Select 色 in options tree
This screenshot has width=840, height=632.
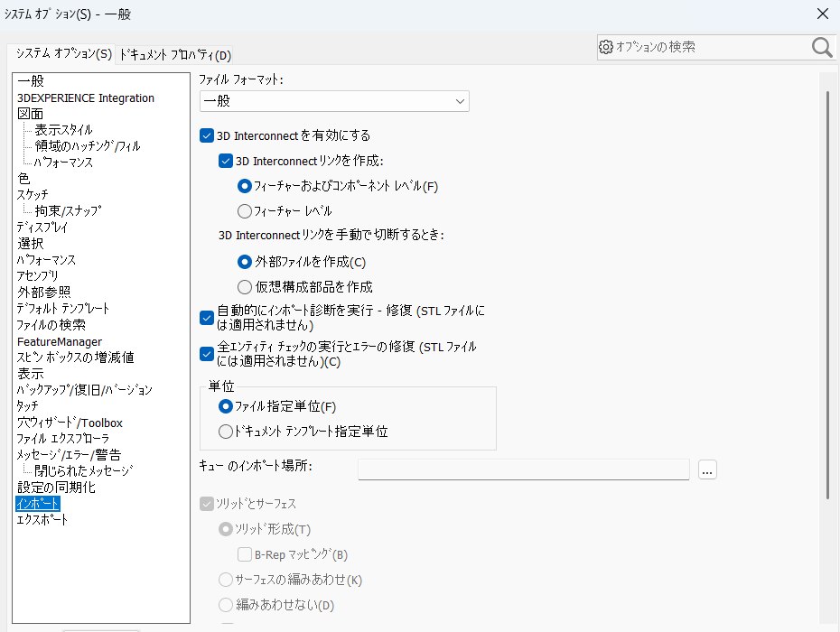(23, 179)
